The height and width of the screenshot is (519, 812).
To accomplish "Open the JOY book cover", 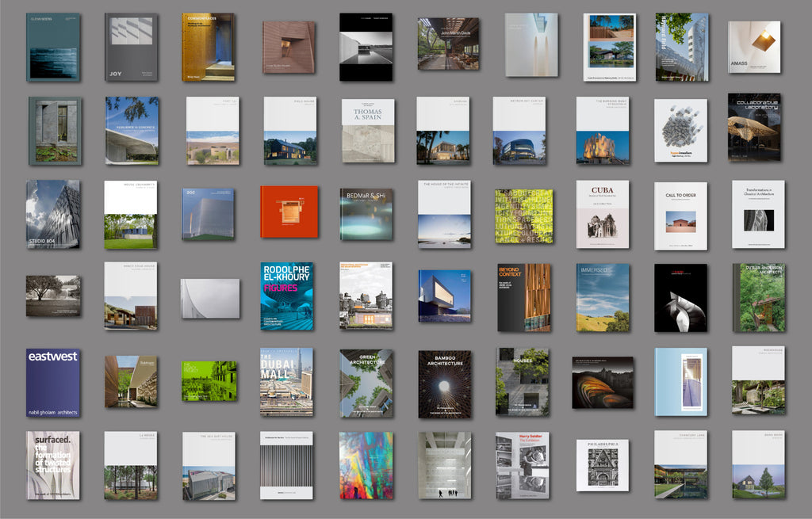I will click(x=132, y=47).
